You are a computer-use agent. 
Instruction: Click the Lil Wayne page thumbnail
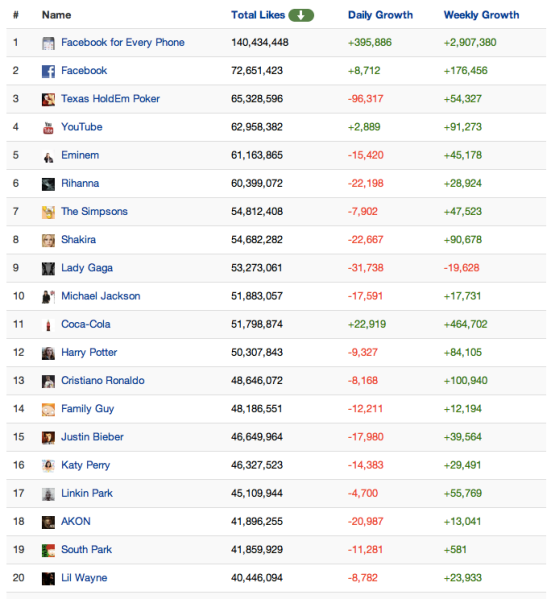click(x=48, y=579)
